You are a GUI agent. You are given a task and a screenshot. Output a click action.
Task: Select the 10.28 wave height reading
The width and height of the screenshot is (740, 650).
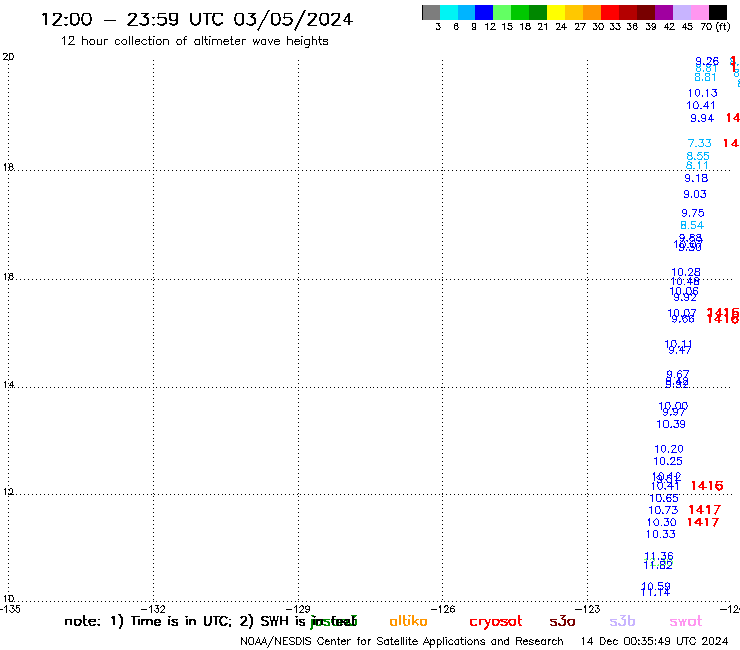click(x=686, y=272)
